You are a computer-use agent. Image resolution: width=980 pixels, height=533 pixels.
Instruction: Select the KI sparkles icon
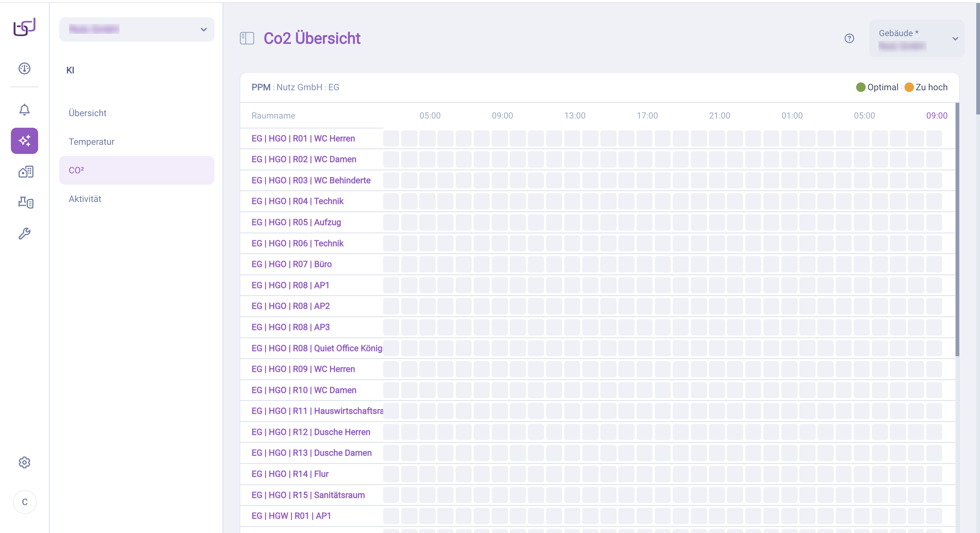[x=24, y=141]
